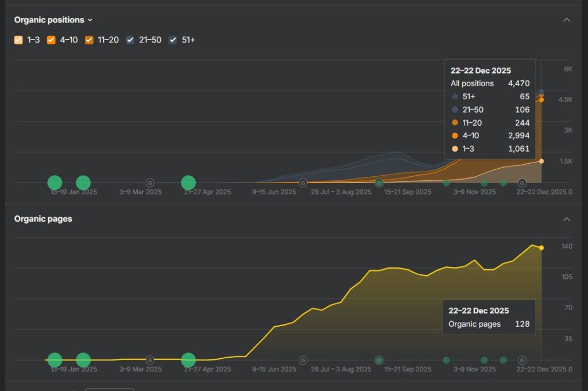Click the G marker at 22–22 Dec 2025
Screen dimensions: 588x391
pyautogui.click(x=524, y=183)
